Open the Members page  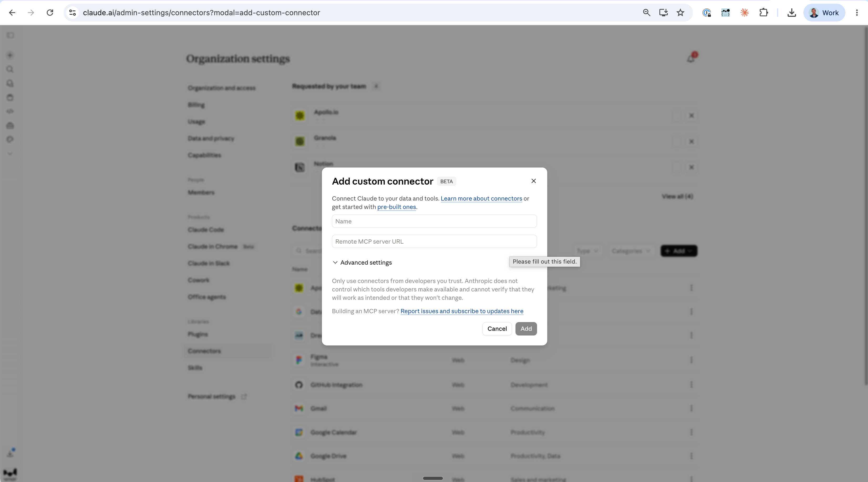[201, 192]
